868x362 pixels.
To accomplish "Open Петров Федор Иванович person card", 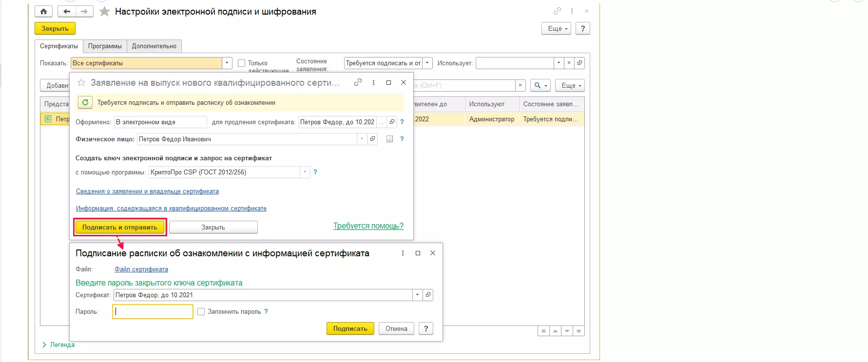I will pyautogui.click(x=372, y=139).
